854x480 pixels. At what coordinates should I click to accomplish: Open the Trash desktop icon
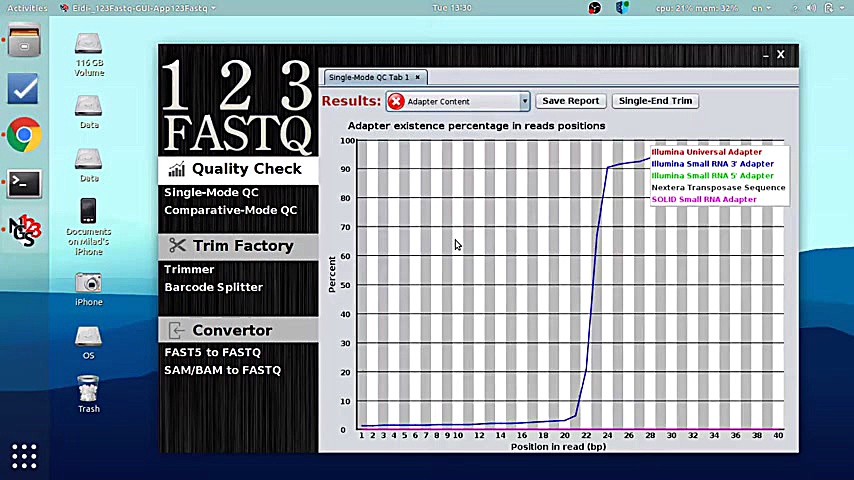click(89, 390)
